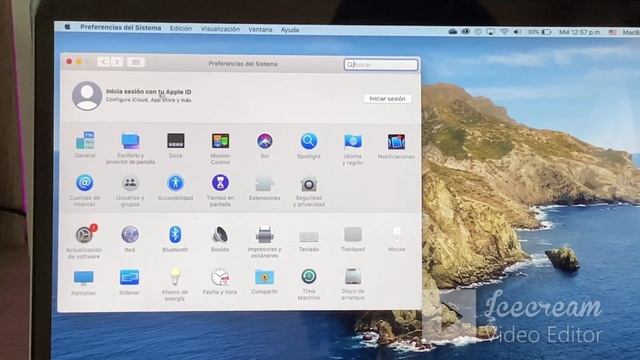Open the Mouse preferences icon
The image size is (640, 360).
[397, 235]
